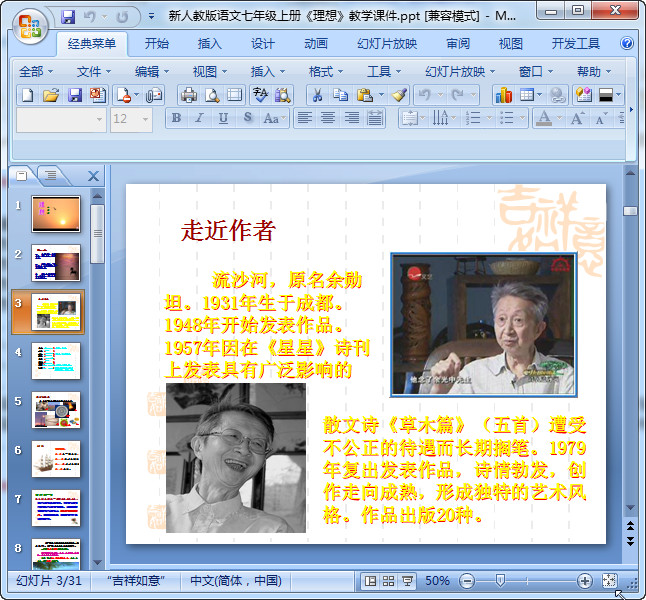
Task: Open a file with the folder icon
Action: tap(51, 95)
